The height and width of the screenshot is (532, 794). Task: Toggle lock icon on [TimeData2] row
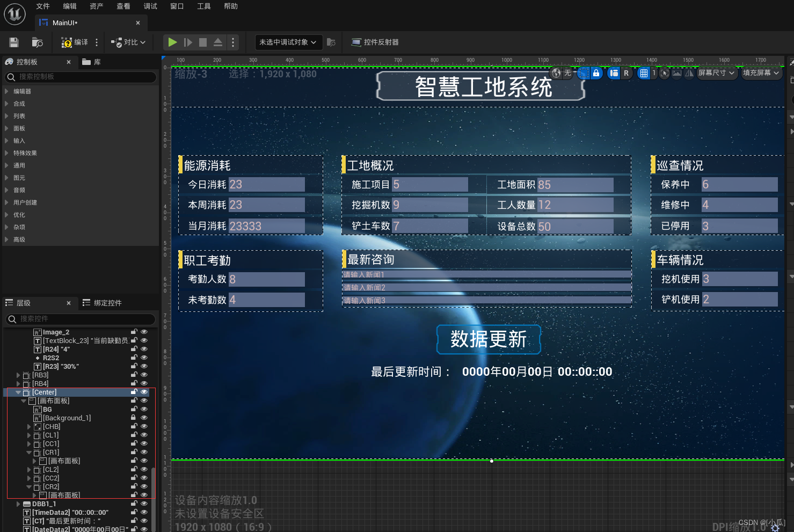134,512
